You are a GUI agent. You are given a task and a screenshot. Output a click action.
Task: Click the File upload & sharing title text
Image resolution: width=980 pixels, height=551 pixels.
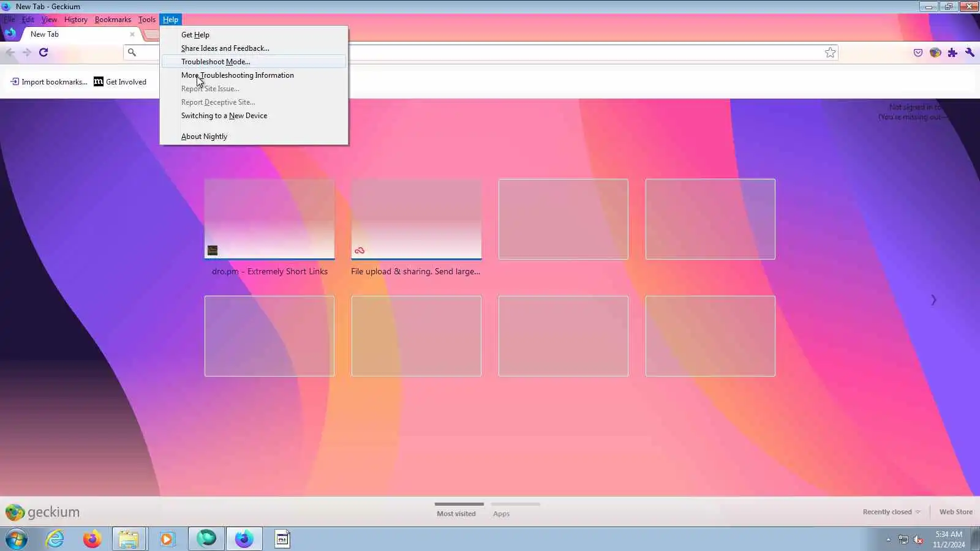(416, 272)
